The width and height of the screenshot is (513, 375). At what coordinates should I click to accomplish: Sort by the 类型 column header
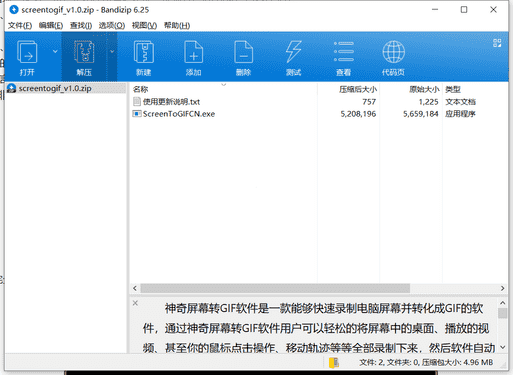tap(453, 89)
